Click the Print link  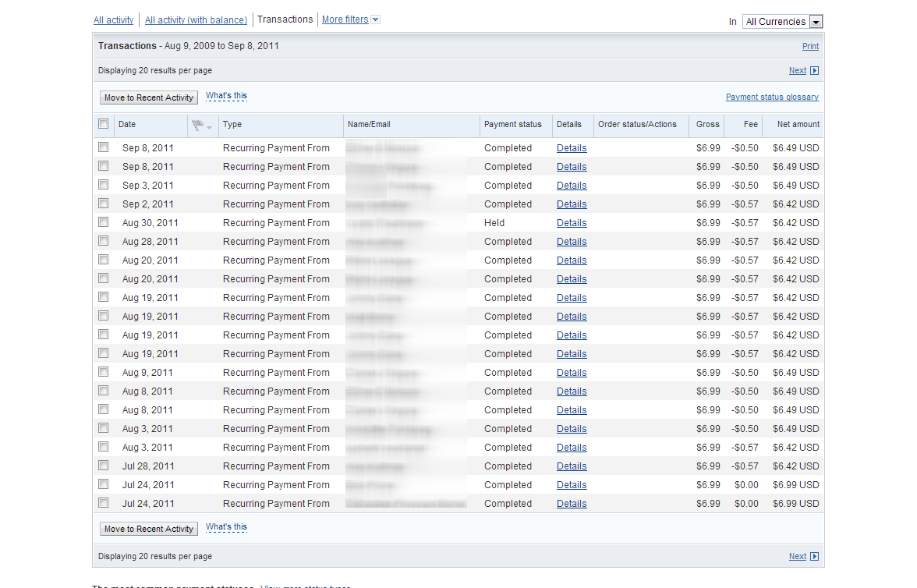tap(810, 46)
